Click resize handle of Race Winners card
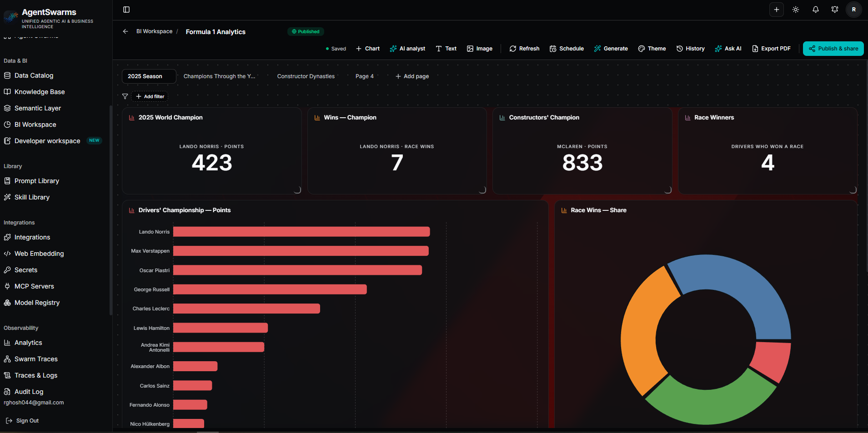The image size is (868, 433). pos(853,190)
